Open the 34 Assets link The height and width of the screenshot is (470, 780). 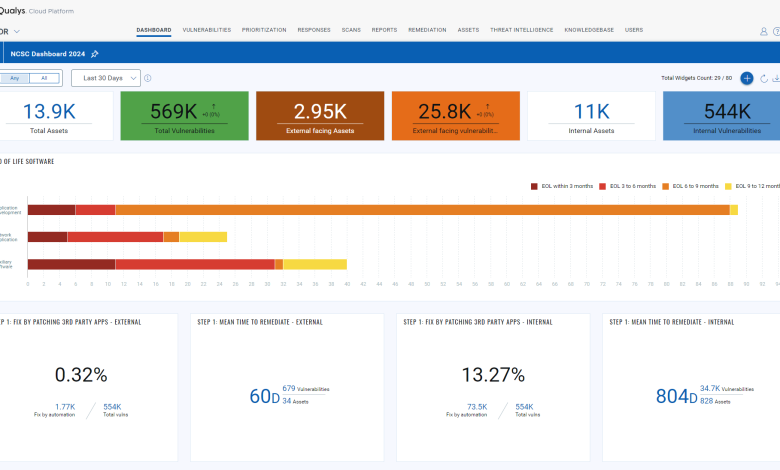point(295,401)
